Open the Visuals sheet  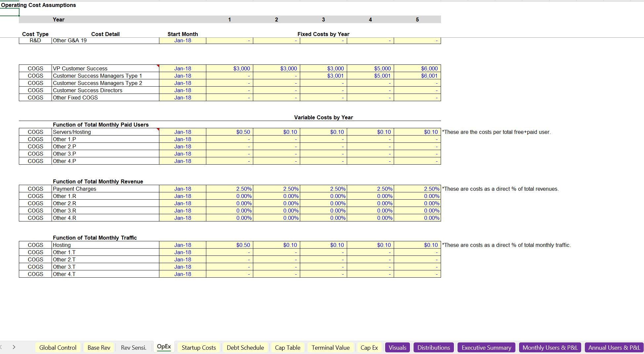click(397, 347)
